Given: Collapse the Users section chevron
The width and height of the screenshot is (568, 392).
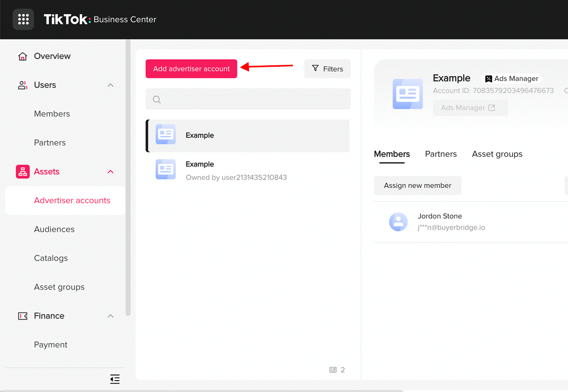Looking at the screenshot, I should point(110,85).
